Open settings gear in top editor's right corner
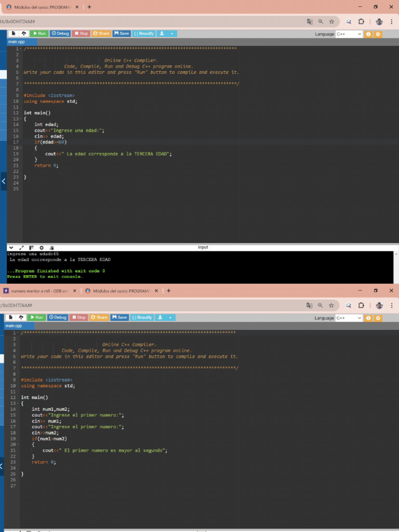The width and height of the screenshot is (399, 532). [378, 34]
